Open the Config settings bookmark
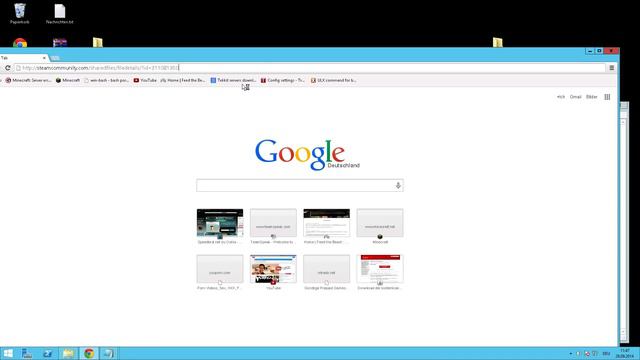Screen dimensions: 640x360 coord(283,80)
